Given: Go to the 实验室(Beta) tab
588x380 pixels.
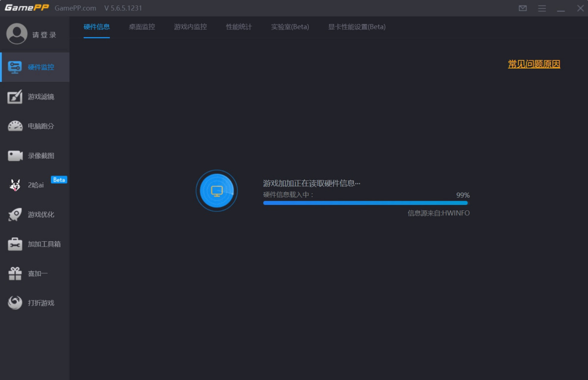Looking at the screenshot, I should coord(290,27).
